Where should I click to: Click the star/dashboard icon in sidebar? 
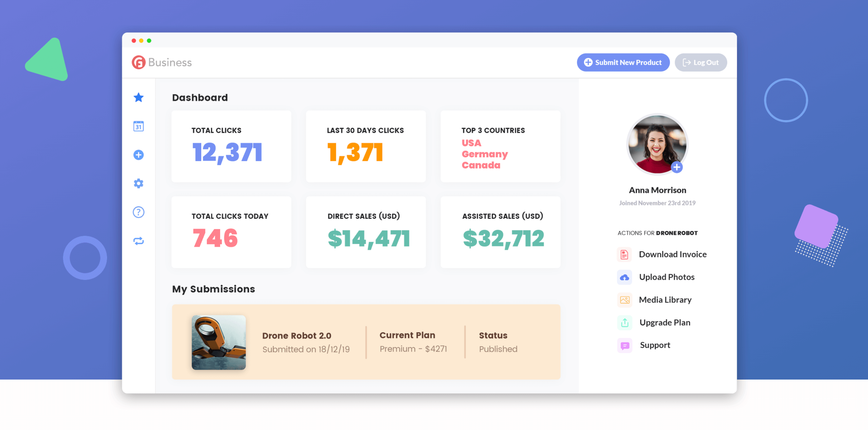[x=139, y=97]
